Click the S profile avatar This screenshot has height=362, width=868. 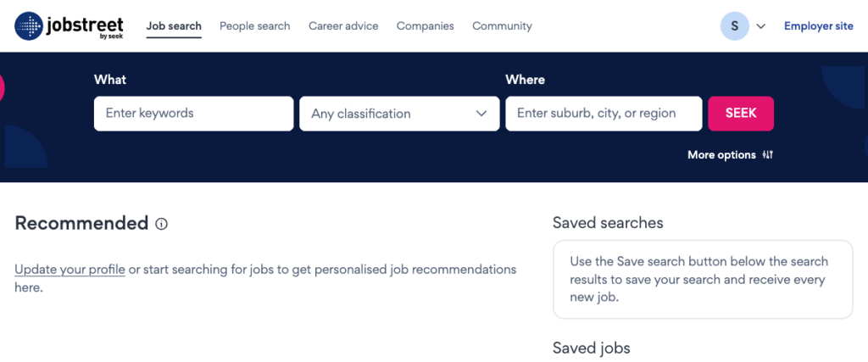pos(734,26)
